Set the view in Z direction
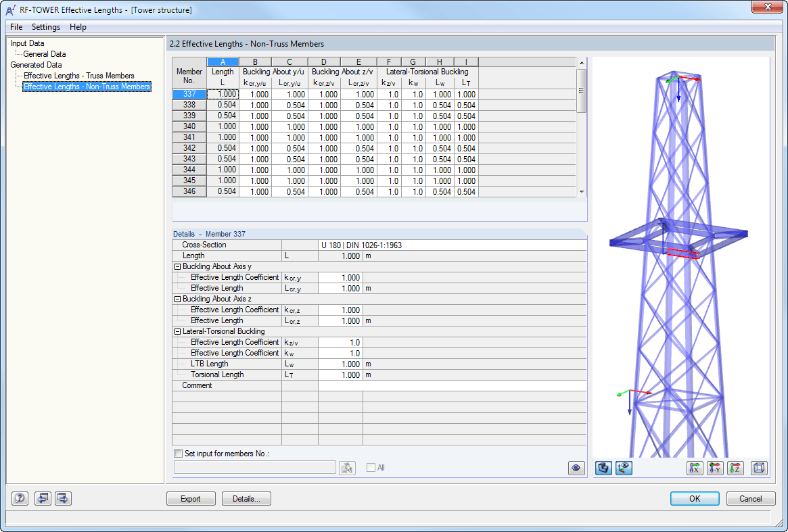Viewport: 788px width, 532px height. [x=735, y=468]
